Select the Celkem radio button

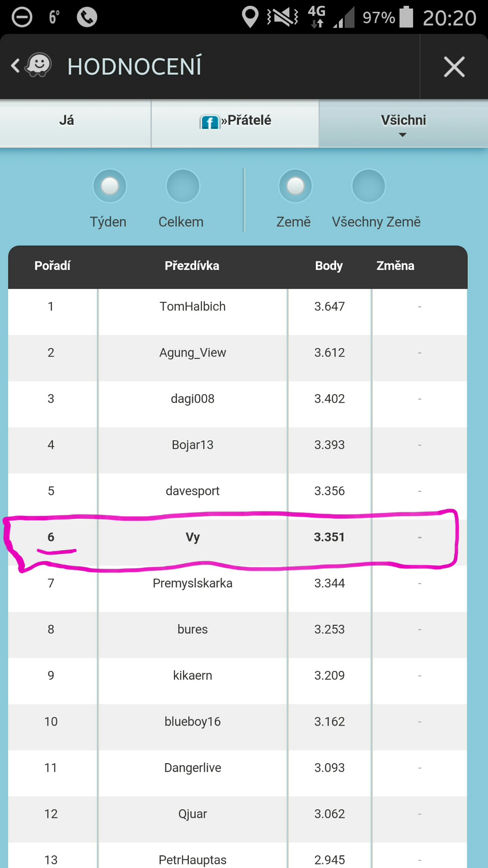point(183,186)
